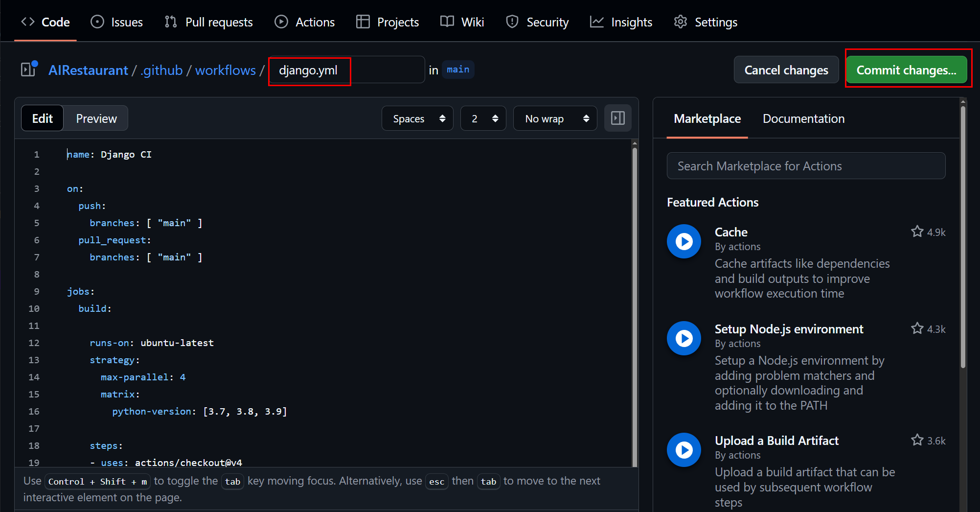Click .github folder breadcrumb link
The width and height of the screenshot is (980, 512).
click(161, 70)
